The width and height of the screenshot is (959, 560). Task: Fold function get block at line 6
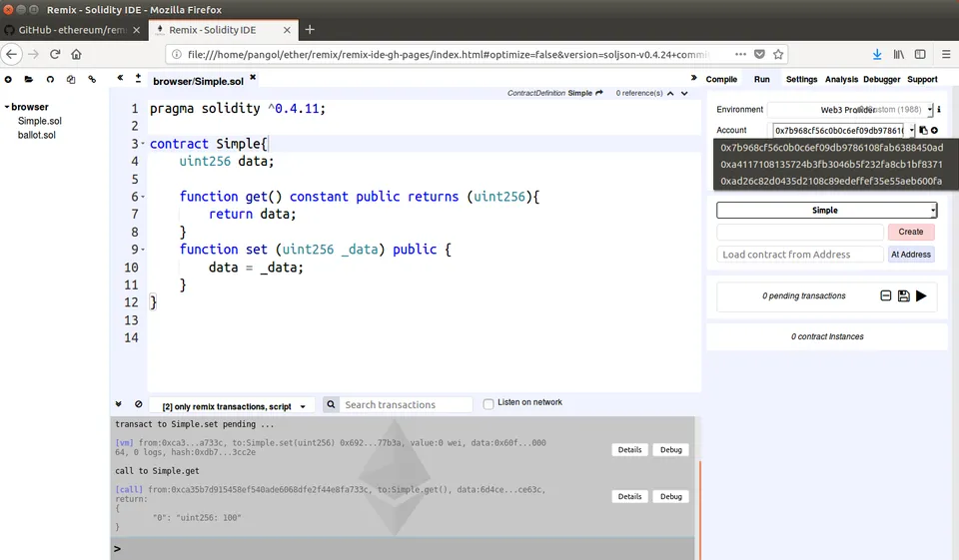[143, 197]
